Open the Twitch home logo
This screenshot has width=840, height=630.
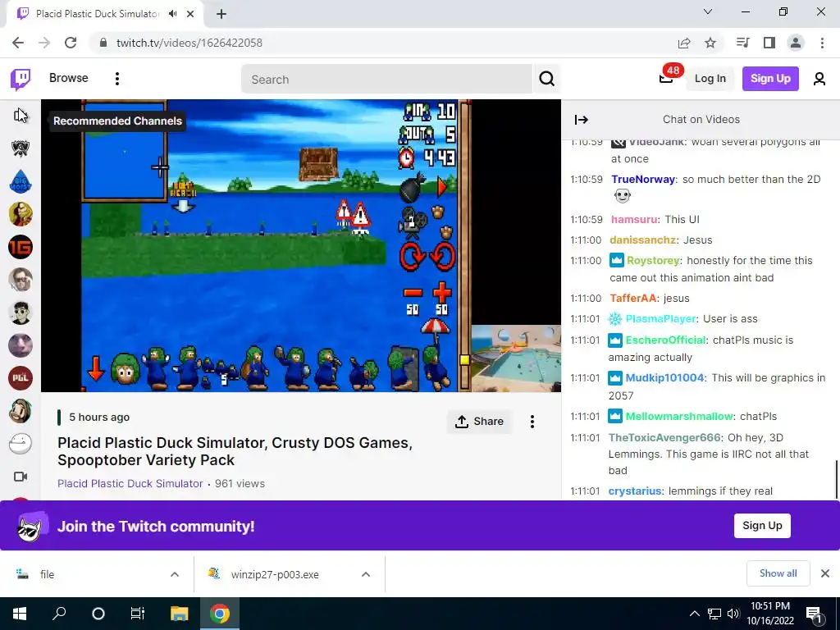tap(21, 79)
